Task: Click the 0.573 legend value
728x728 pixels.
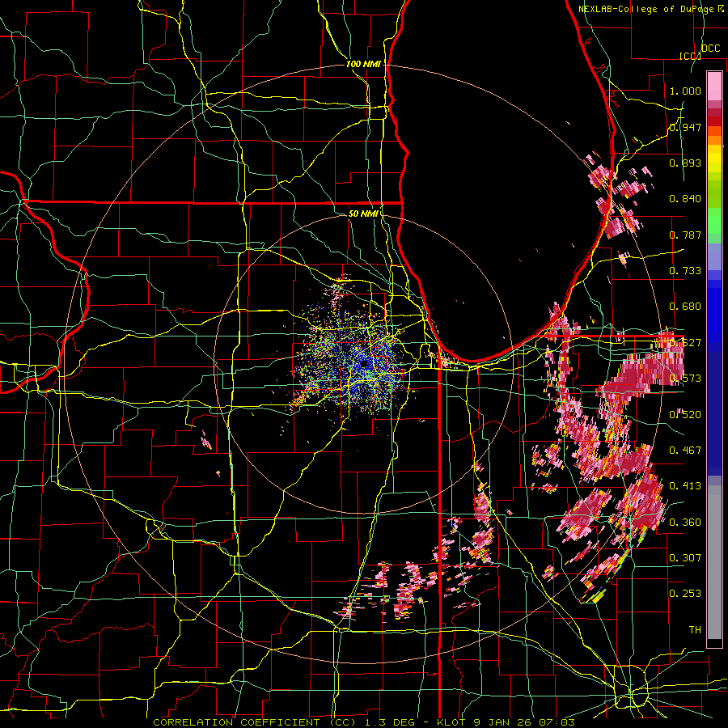Action: point(685,379)
